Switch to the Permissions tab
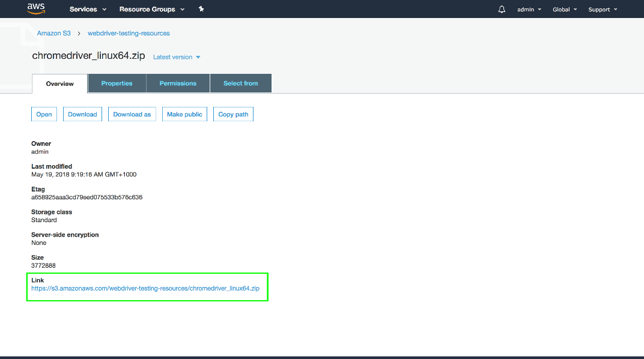Viewport: 644px width, 359px height. click(178, 83)
